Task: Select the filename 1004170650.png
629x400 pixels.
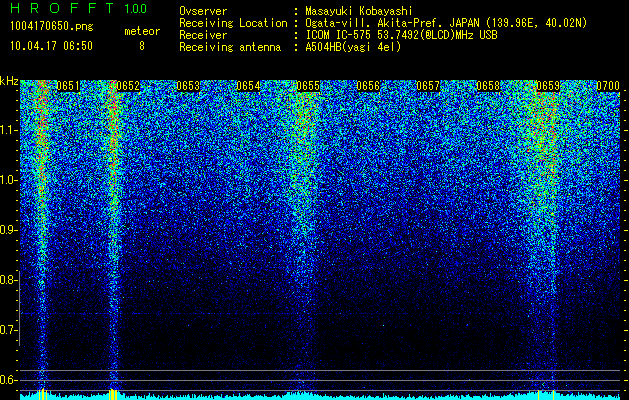Action: pos(52,27)
